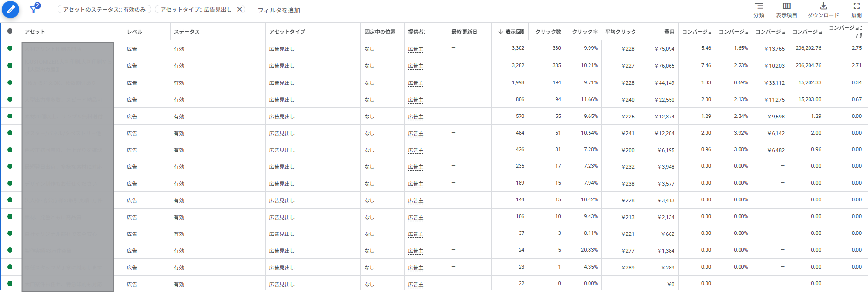Viewport: 868px width, 292px height.
Task: Open the filter funnel icon
Action: coord(34,9)
